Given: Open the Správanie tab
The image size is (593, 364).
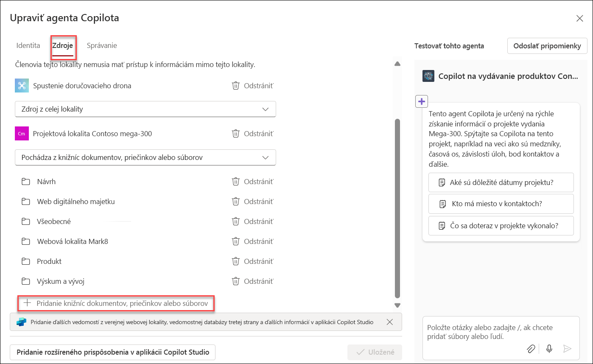Looking at the screenshot, I should tap(102, 45).
